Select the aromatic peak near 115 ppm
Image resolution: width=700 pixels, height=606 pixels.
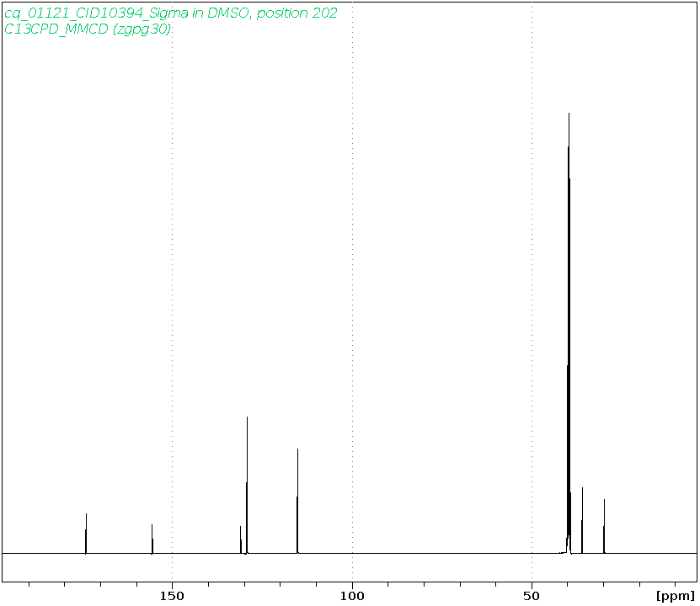[x=297, y=501]
